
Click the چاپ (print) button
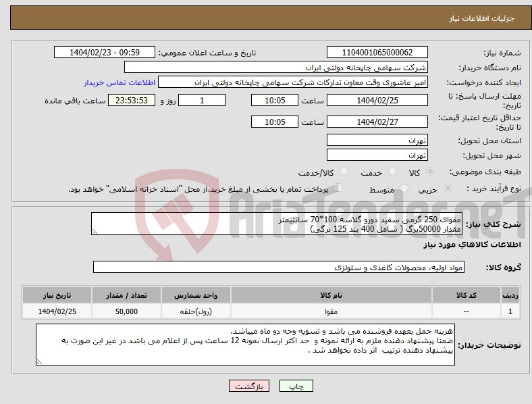[x=296, y=386]
